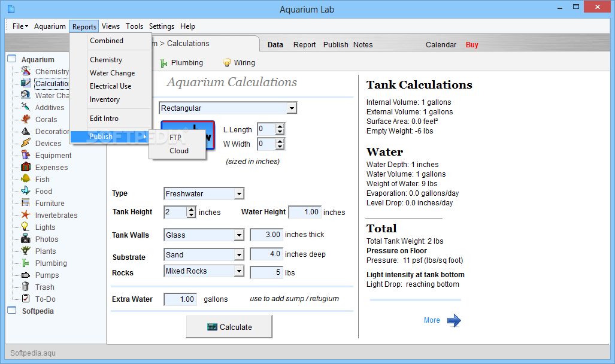The height and width of the screenshot is (364, 615).
Task: Click the Rocks lbs input field
Action: point(266,272)
